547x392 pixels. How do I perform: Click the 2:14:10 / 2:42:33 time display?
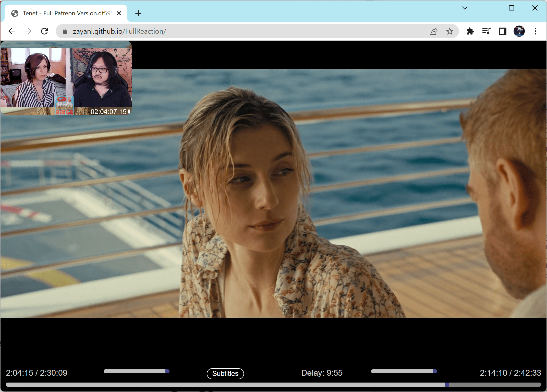pyautogui.click(x=510, y=373)
